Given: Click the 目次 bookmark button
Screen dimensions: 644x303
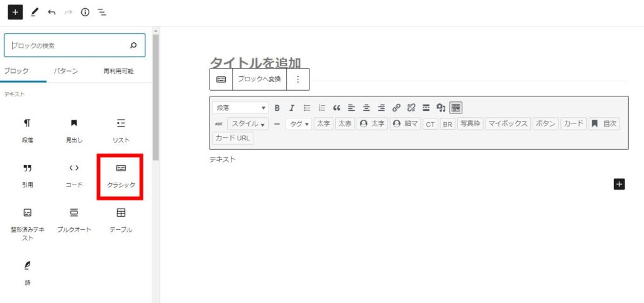Looking at the screenshot, I should point(604,123).
